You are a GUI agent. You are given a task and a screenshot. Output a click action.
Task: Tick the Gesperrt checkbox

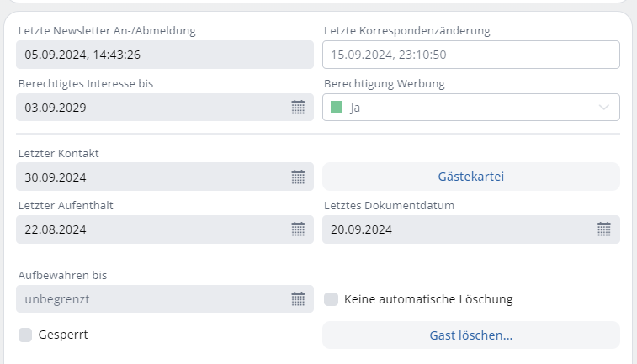tap(25, 335)
